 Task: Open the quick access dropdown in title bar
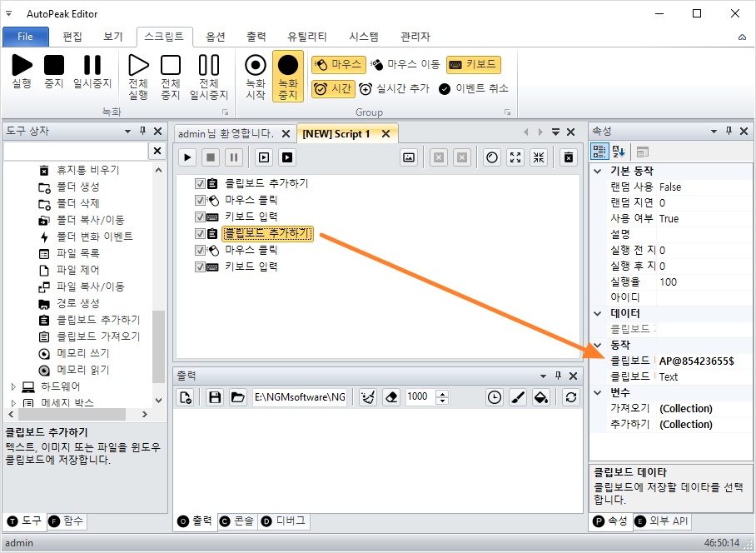[8, 13]
